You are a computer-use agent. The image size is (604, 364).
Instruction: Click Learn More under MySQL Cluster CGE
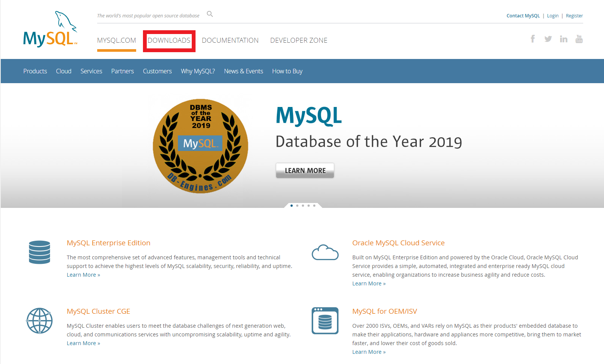tap(84, 343)
